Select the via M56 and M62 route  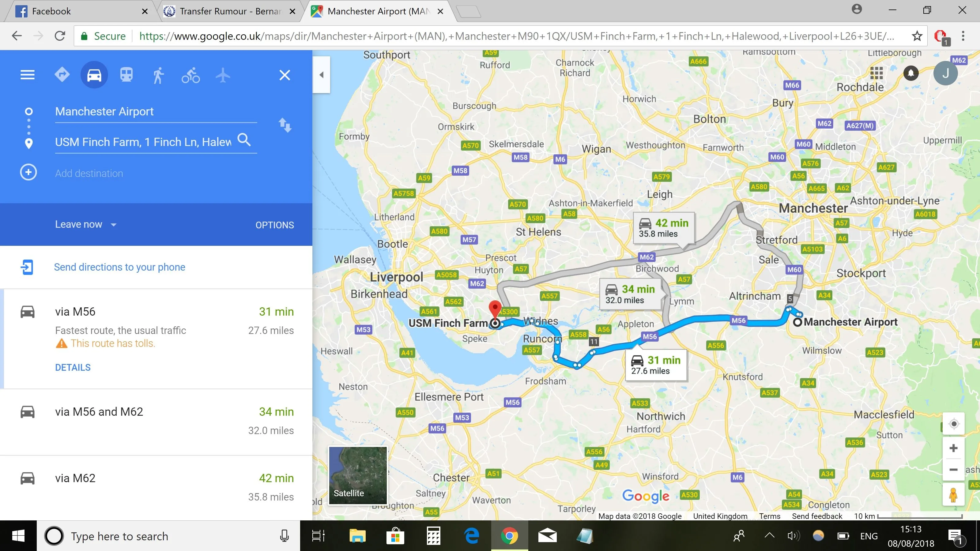[x=156, y=421]
